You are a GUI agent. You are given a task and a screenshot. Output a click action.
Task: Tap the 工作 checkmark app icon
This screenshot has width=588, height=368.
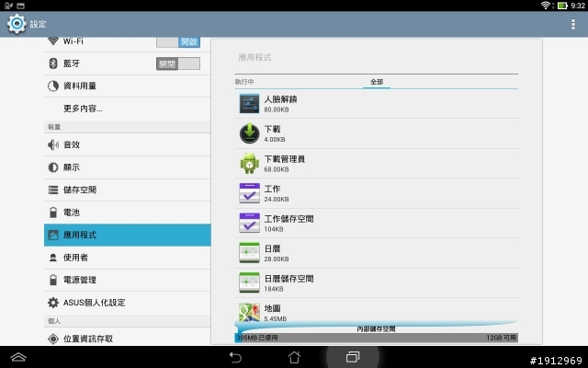249,193
